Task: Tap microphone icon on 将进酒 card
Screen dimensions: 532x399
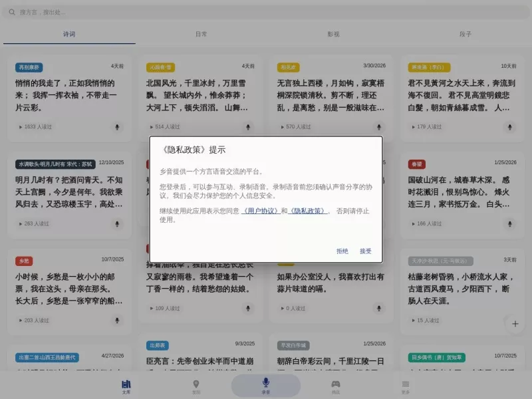Action: 509,127
